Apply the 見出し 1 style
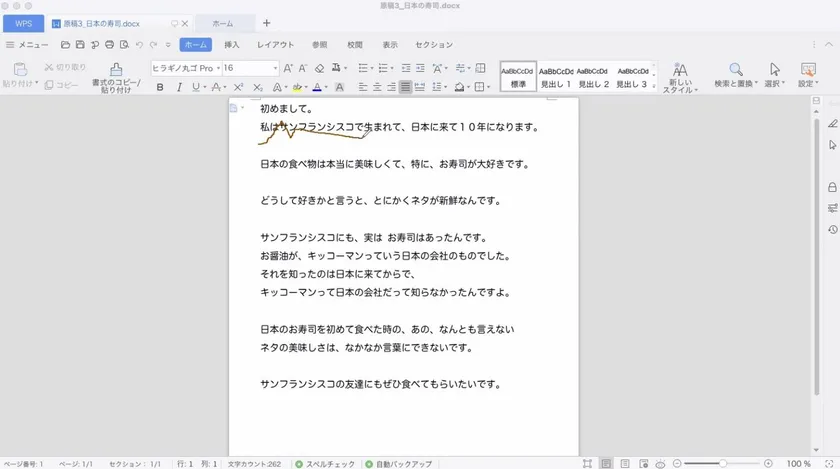This screenshot has width=840, height=469. [x=556, y=76]
